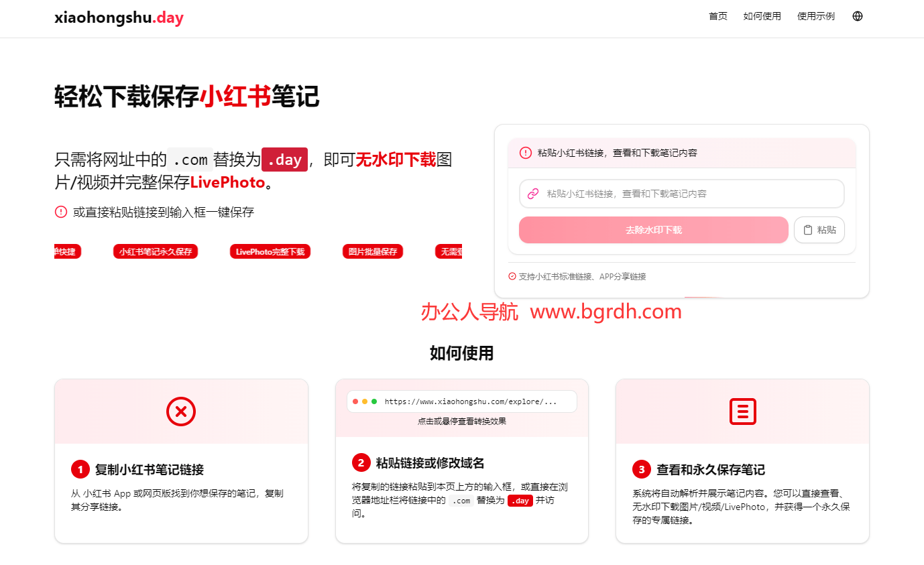924x565 pixels.
Task: Focus the 粘贴小红书链接 input field
Action: coord(691,194)
